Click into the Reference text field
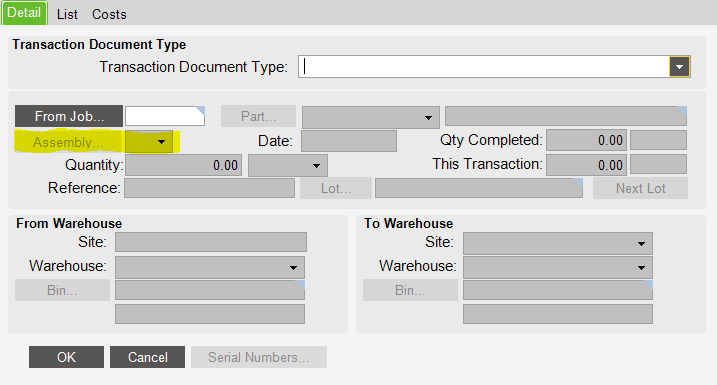Image resolution: width=717 pixels, height=385 pixels. coord(209,188)
